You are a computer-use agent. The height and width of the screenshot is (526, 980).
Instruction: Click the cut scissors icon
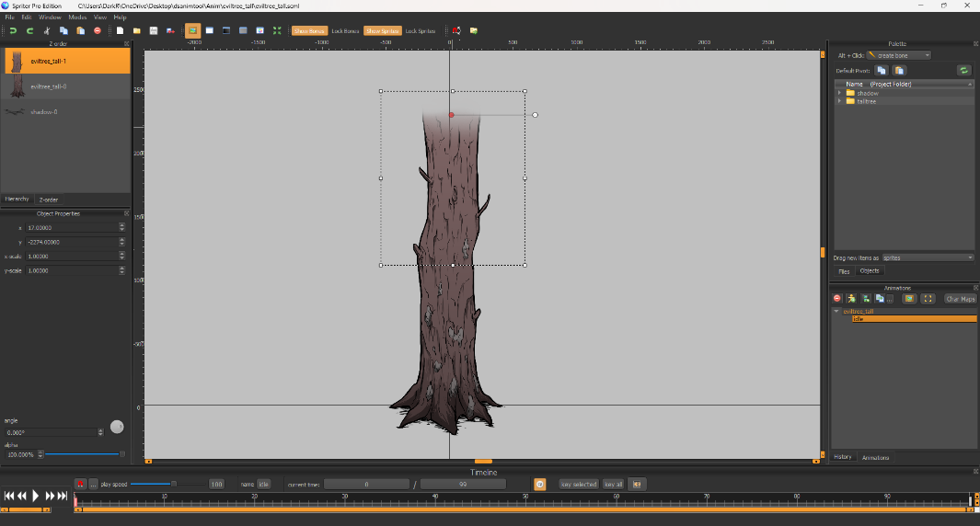47,30
